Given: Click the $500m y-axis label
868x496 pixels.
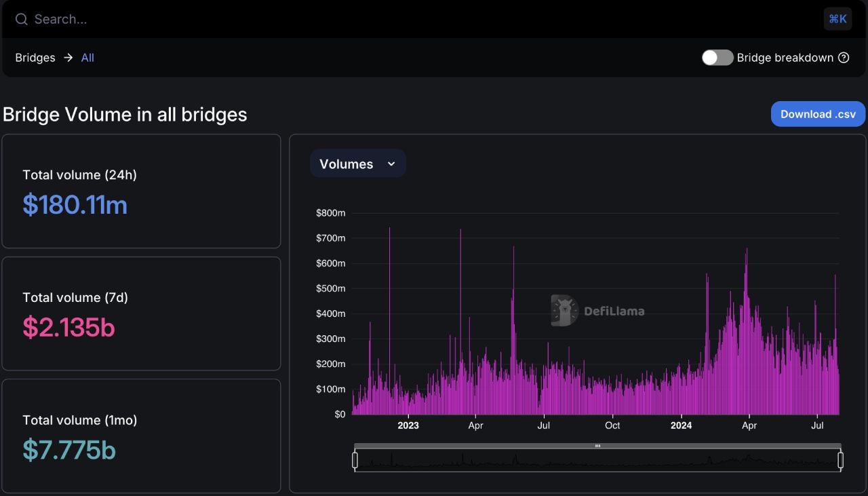Looking at the screenshot, I should tap(330, 288).
